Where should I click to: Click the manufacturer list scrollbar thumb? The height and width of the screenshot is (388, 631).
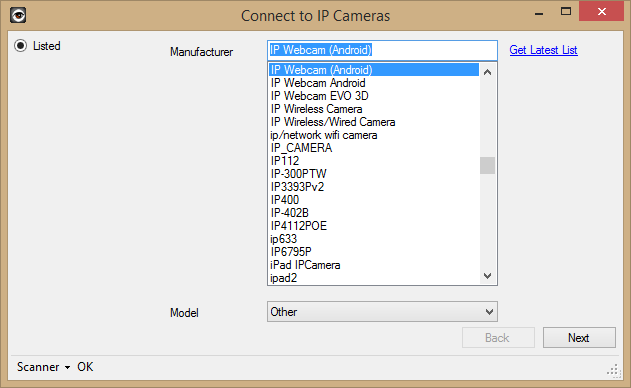tap(487, 165)
